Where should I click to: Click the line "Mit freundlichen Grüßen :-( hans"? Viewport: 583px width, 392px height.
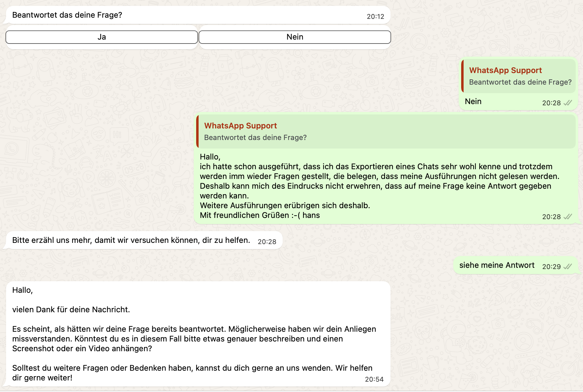pyautogui.click(x=260, y=215)
